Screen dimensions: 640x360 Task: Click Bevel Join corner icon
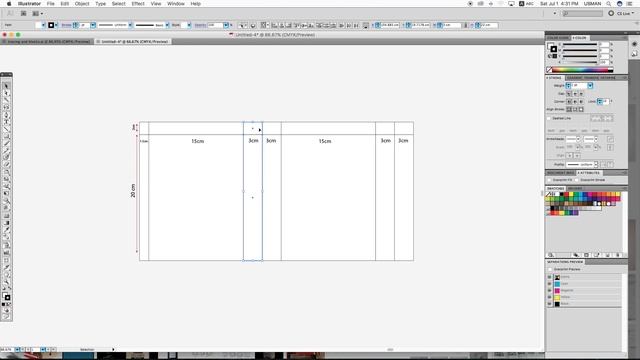(x=581, y=101)
